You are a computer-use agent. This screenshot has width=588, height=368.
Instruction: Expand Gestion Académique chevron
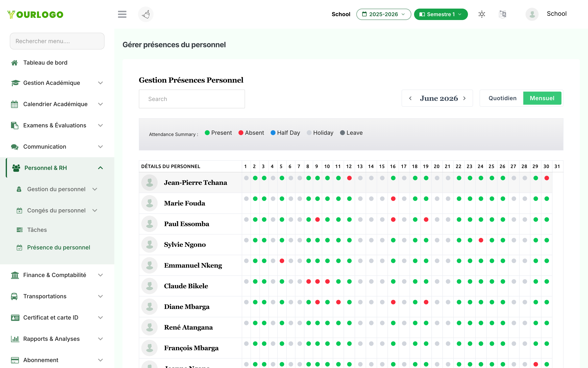[100, 83]
